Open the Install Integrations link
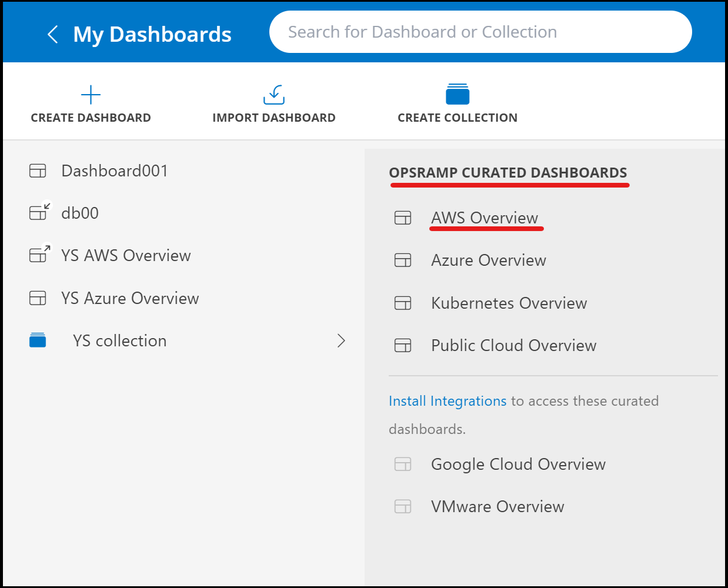Viewport: 728px width, 588px height. tap(447, 401)
